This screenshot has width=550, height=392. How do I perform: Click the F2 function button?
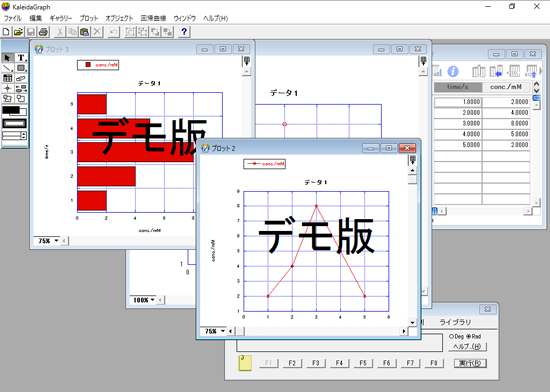(292, 363)
